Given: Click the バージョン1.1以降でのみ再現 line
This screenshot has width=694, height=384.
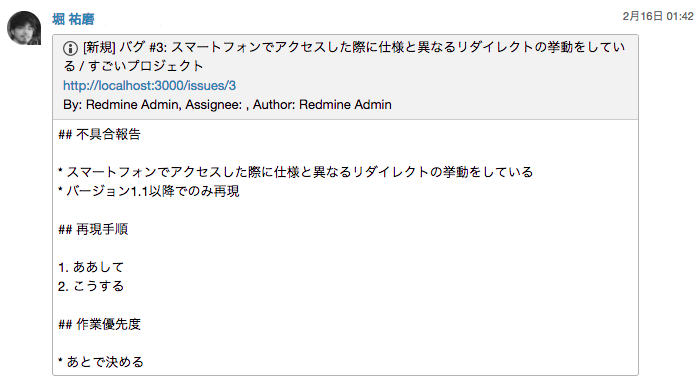Looking at the screenshot, I should (x=149, y=191).
